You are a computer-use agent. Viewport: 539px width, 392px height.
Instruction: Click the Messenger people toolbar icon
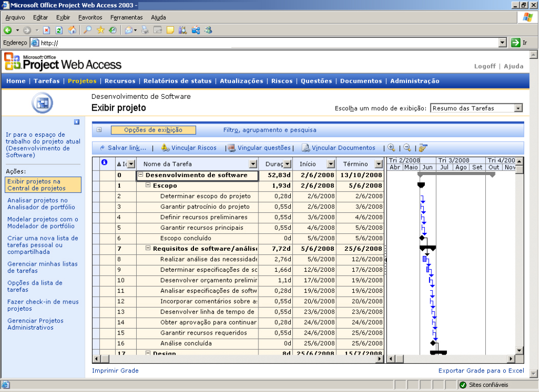[x=208, y=30]
